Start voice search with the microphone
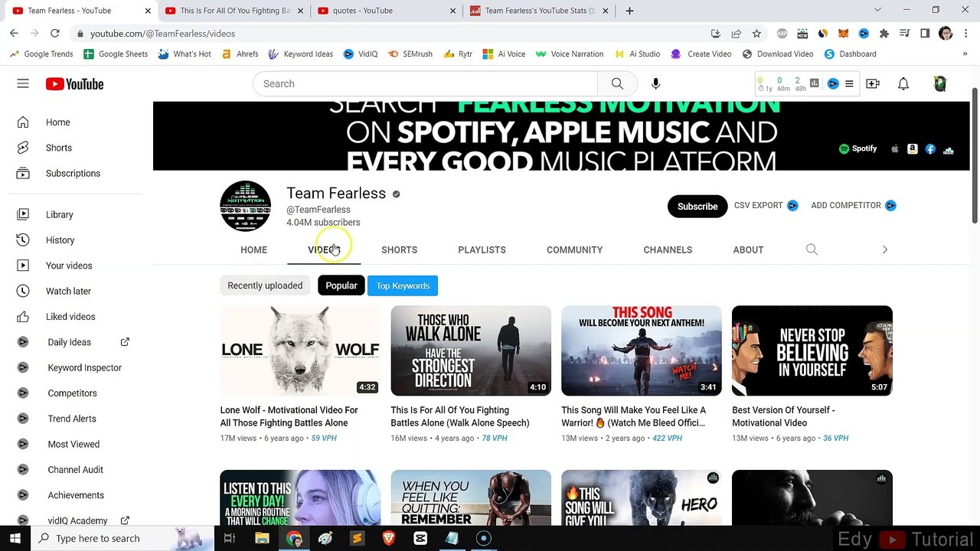The height and width of the screenshot is (551, 980). (x=655, y=83)
